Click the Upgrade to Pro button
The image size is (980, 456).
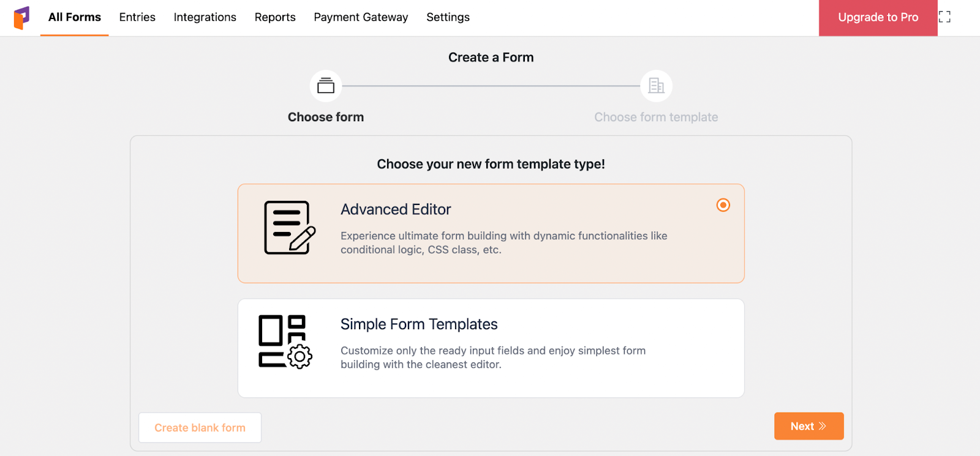[x=878, y=18]
